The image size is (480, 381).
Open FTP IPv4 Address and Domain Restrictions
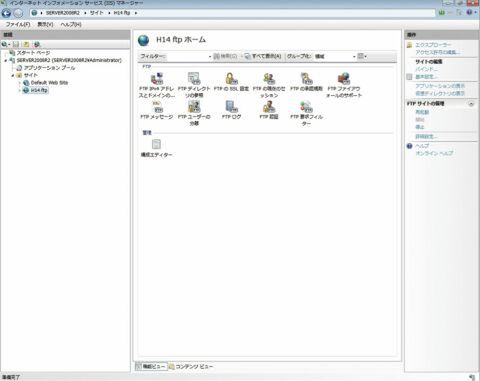pos(157,85)
